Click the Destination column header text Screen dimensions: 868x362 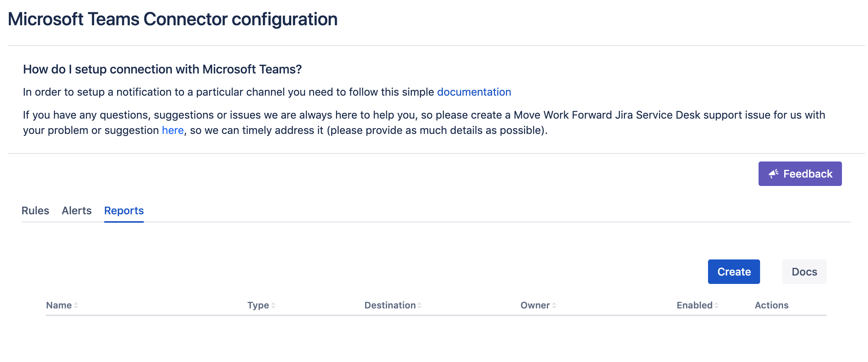[390, 305]
